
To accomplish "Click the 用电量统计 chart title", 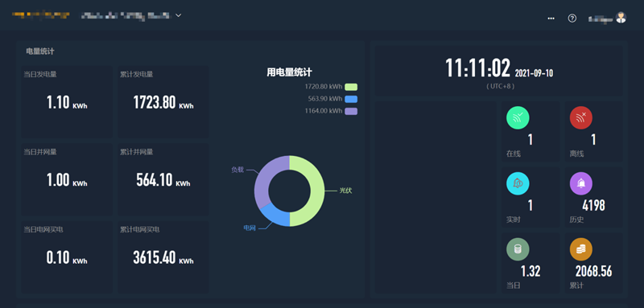I will pyautogui.click(x=289, y=72).
